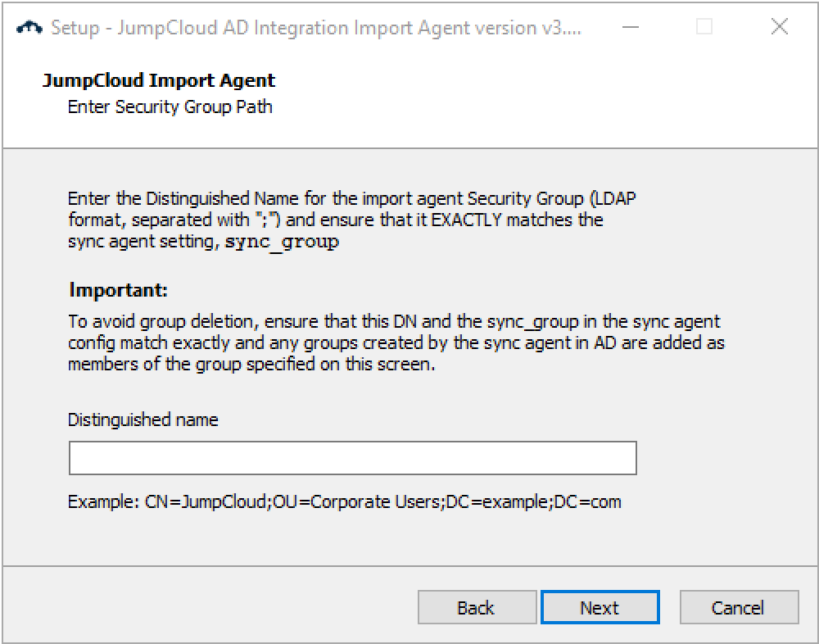Screen dimensions: 819x644
Task: Click the bold "JumpCloud Import Agent" heading
Action: click(158, 80)
